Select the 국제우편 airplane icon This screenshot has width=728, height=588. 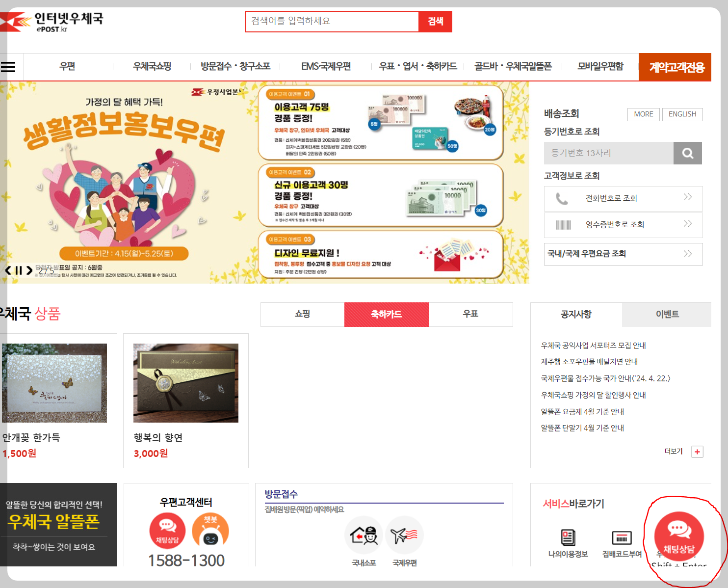coord(404,535)
